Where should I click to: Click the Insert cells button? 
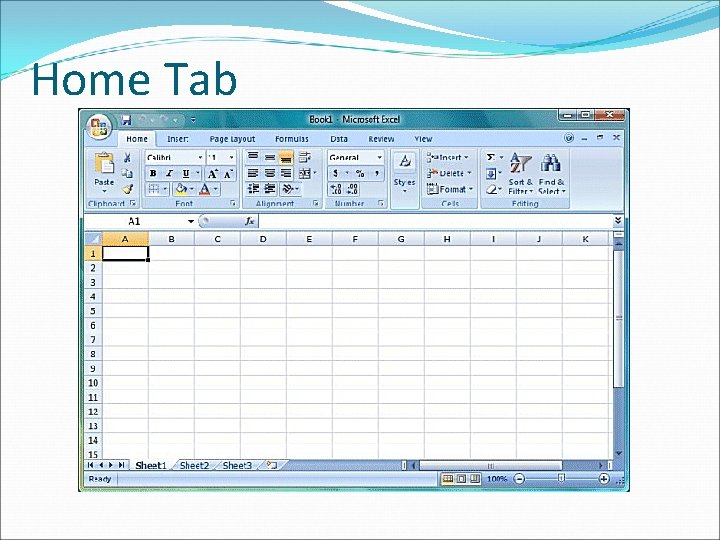click(x=448, y=158)
